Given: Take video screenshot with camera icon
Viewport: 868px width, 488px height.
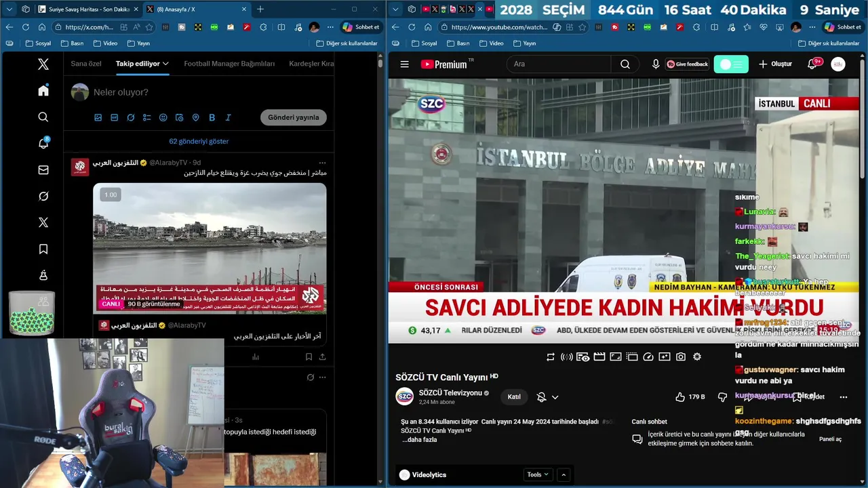Looking at the screenshot, I should [x=681, y=357].
